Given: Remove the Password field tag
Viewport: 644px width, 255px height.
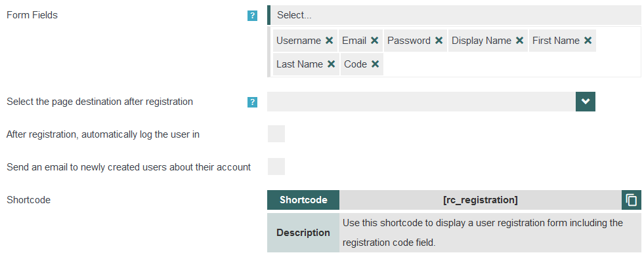Looking at the screenshot, I should coord(439,41).
